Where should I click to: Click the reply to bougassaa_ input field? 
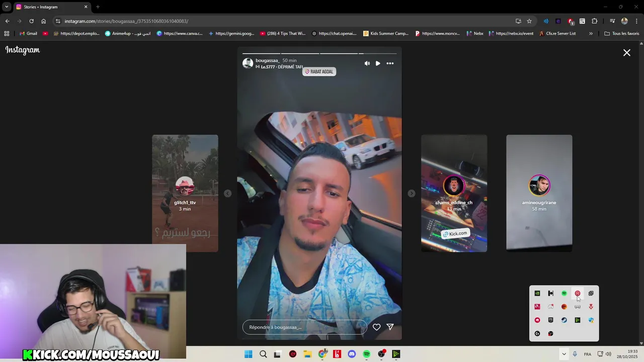tap(304, 327)
